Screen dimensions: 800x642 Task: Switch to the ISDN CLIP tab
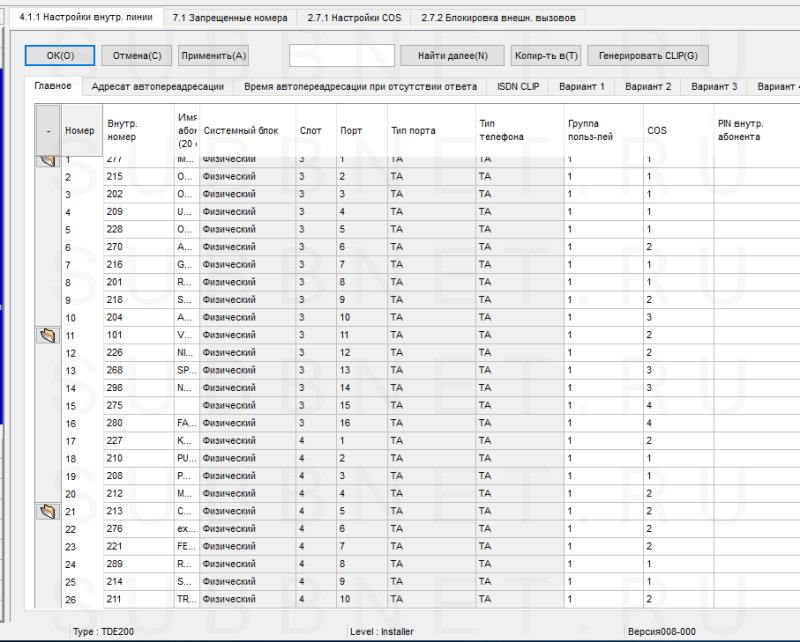coord(518,87)
